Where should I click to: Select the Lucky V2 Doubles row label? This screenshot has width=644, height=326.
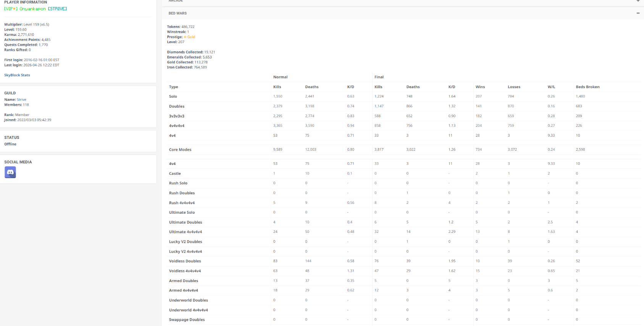tap(186, 242)
